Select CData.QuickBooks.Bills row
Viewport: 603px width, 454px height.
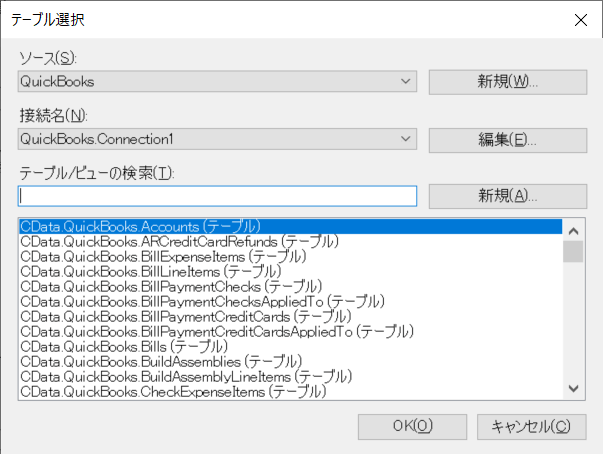(x=291, y=346)
